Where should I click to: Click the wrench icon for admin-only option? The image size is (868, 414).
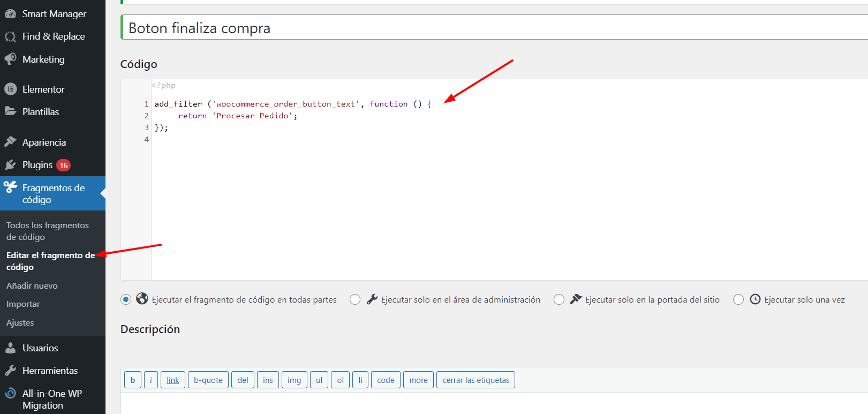372,299
